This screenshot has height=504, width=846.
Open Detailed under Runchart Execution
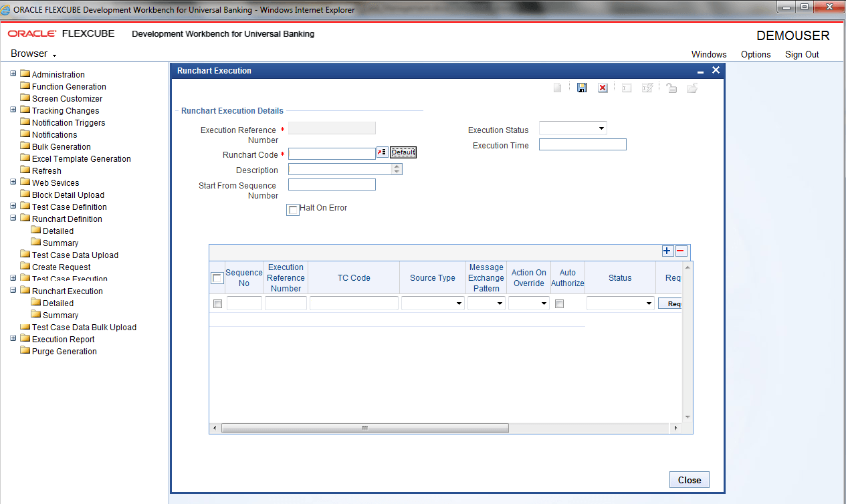[x=58, y=303]
